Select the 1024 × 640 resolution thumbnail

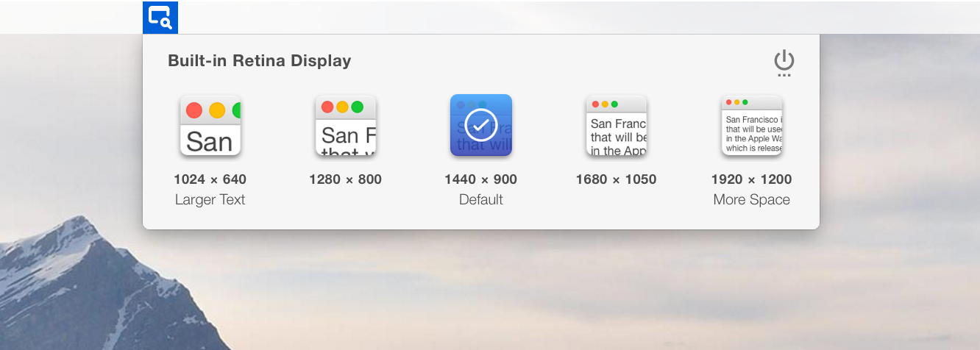click(210, 125)
